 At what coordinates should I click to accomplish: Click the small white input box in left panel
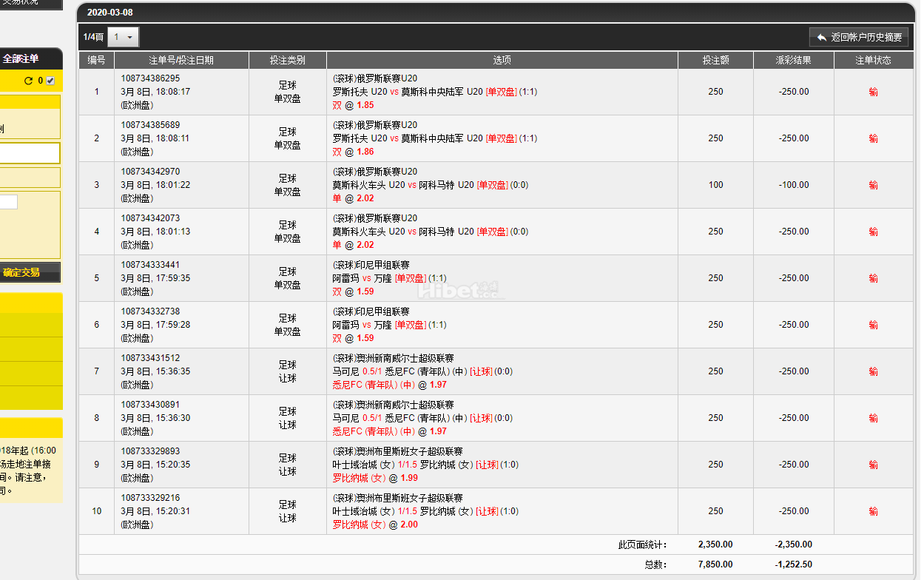(8, 202)
